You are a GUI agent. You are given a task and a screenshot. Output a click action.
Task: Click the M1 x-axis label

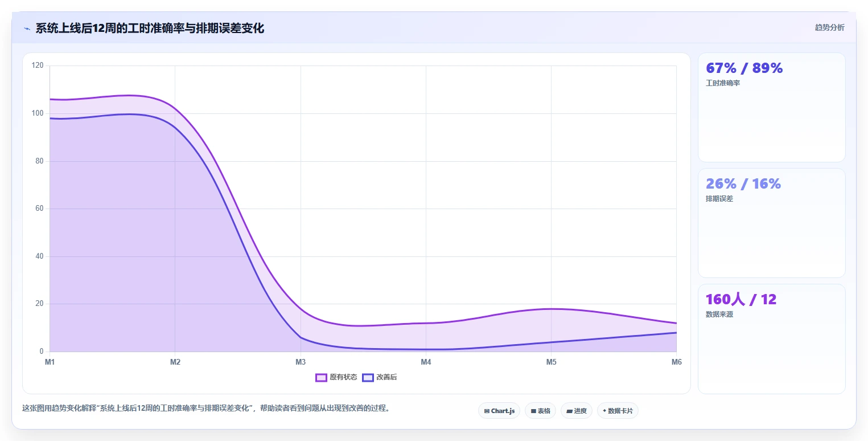50,362
